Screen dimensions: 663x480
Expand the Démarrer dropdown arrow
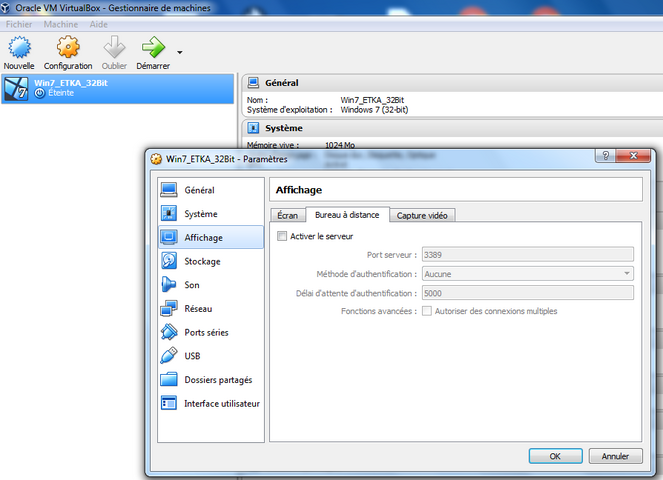[x=180, y=52]
